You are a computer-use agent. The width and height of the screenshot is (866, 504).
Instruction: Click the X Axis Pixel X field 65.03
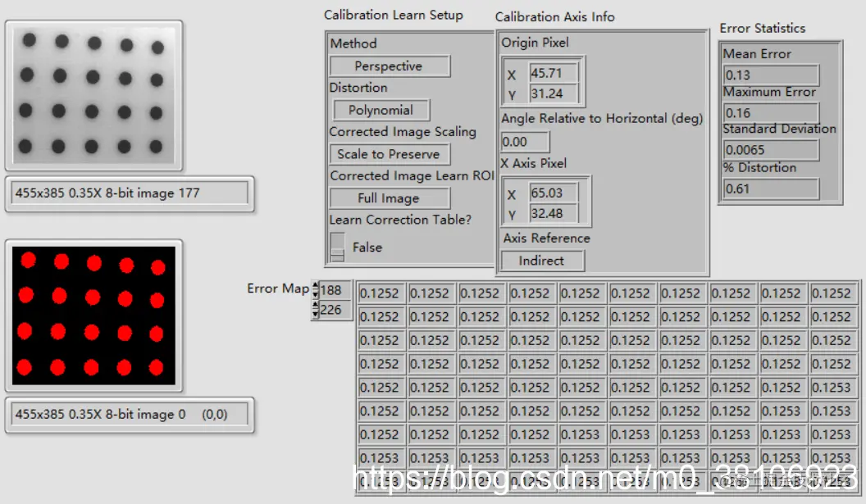[x=553, y=193]
